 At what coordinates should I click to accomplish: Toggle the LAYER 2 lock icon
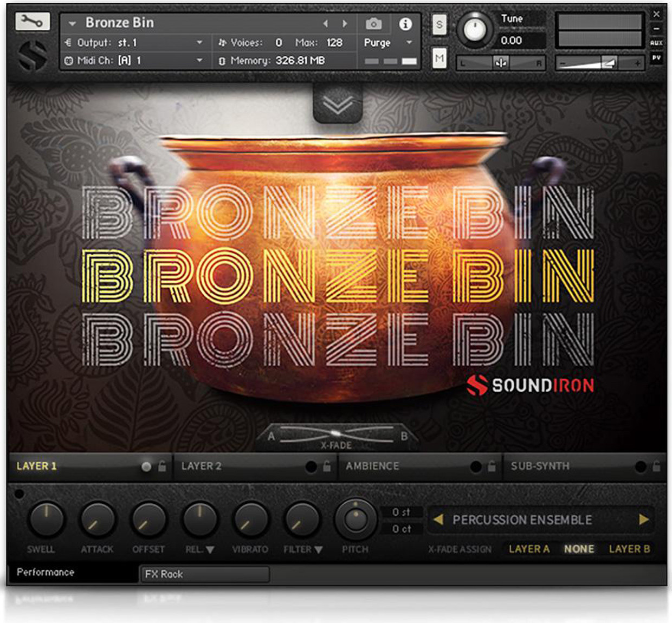pyautogui.click(x=327, y=466)
